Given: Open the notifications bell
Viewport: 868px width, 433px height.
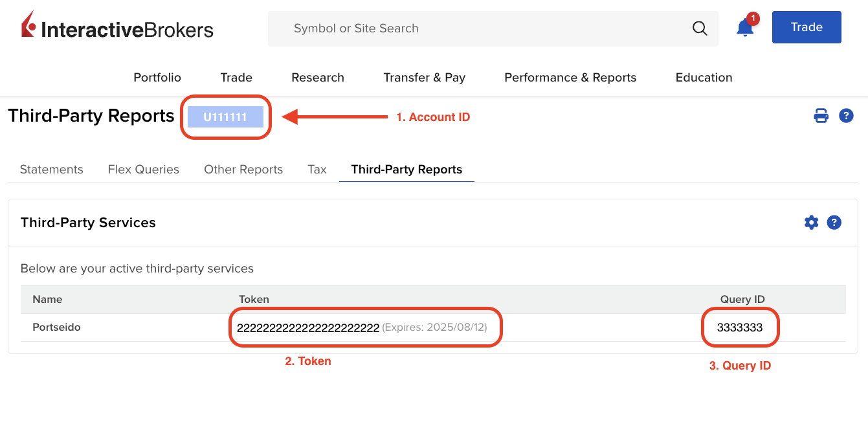Looking at the screenshot, I should tap(745, 28).
